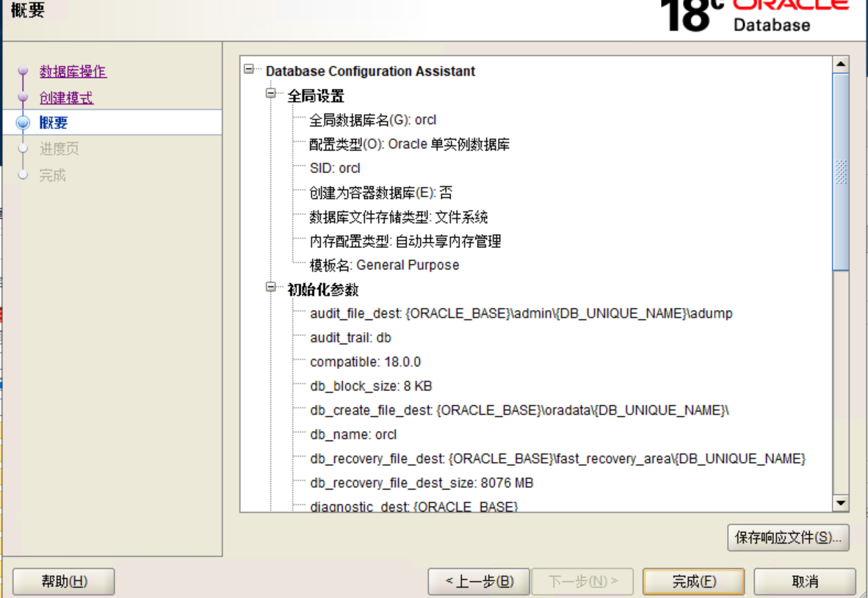Finish with the 完成(F) button

coord(694,581)
